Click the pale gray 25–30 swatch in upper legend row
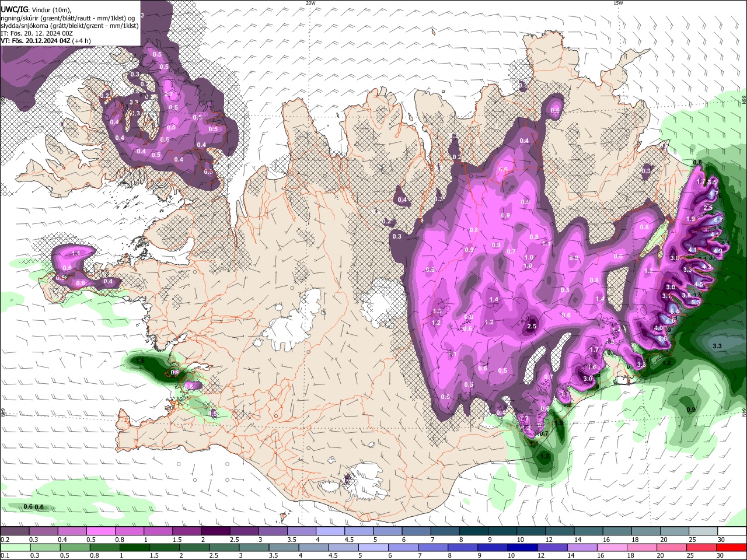The image size is (747, 560). [x=702, y=531]
